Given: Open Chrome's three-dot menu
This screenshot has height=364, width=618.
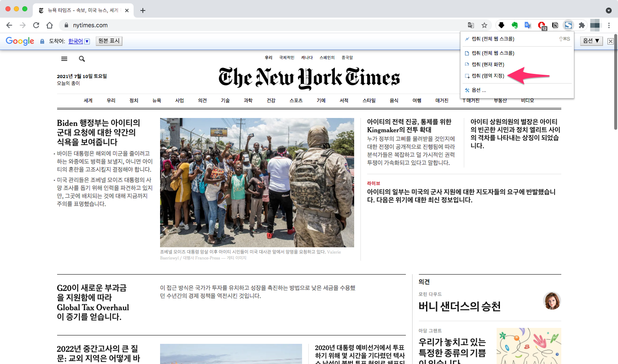Looking at the screenshot, I should (x=609, y=25).
